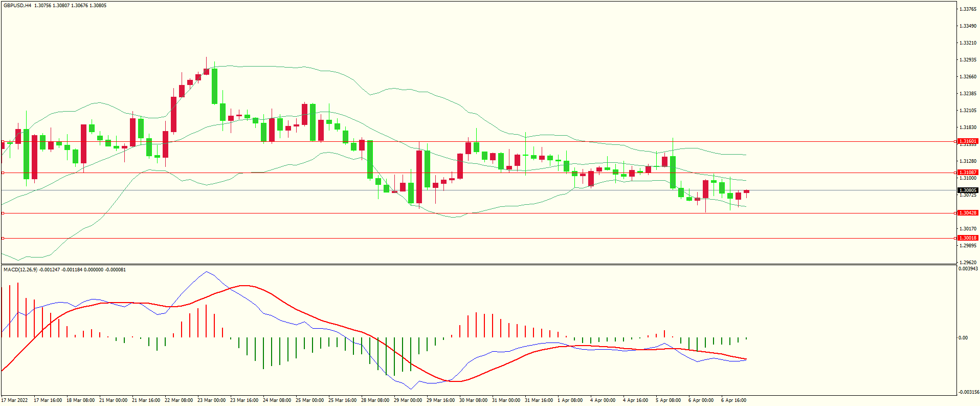980x406 pixels.
Task: Click left handle of 1.30018 horizontal line
Action: (x=3, y=238)
